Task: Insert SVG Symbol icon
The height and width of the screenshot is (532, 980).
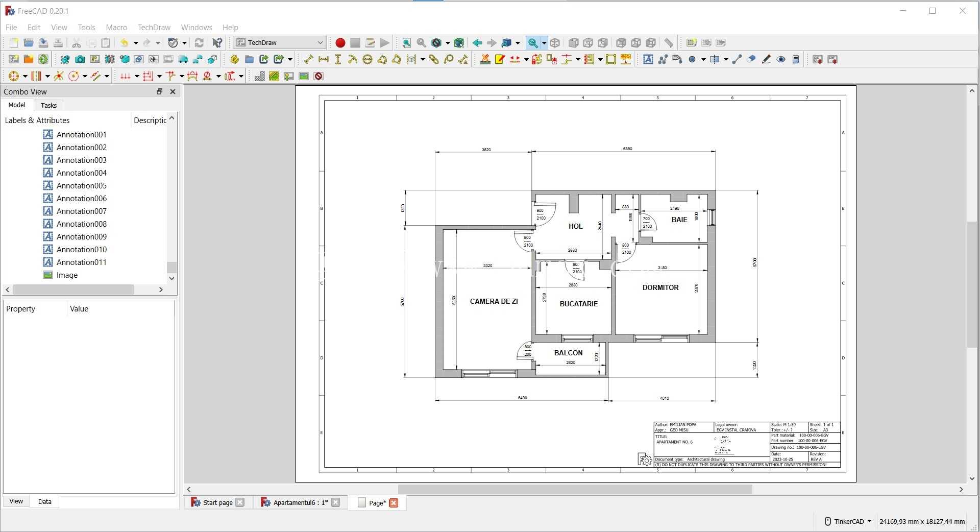Action: click(x=289, y=76)
